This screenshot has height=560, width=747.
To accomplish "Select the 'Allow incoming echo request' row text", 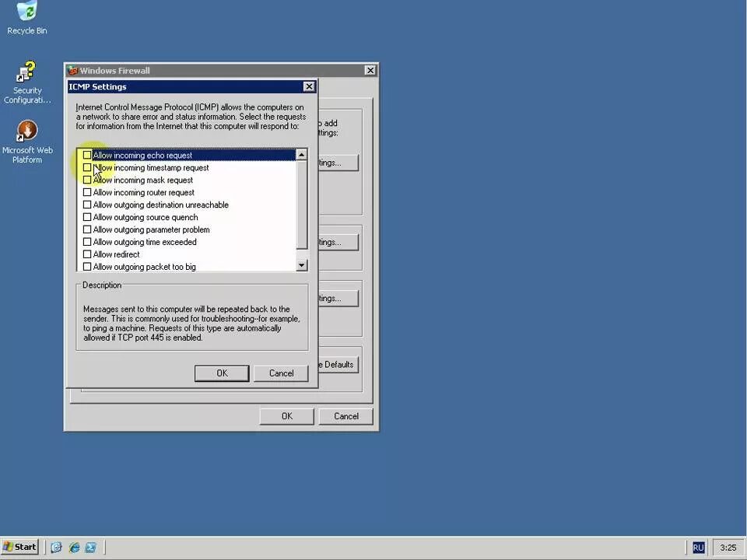I will [x=142, y=156].
